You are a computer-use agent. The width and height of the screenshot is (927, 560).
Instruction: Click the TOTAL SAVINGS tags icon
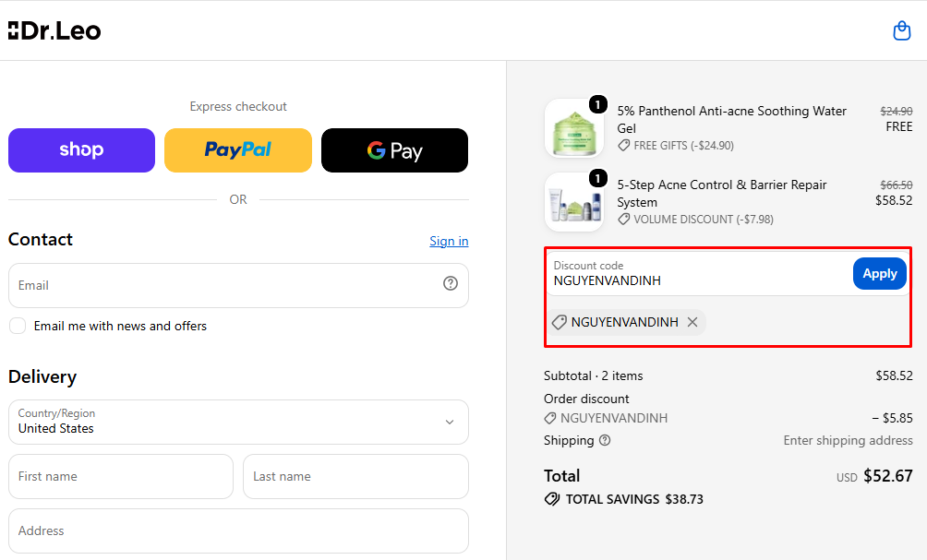coord(551,499)
